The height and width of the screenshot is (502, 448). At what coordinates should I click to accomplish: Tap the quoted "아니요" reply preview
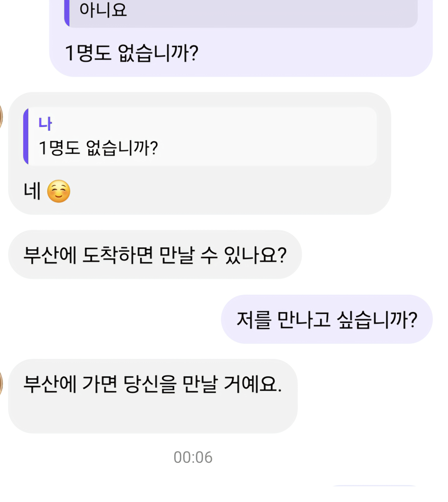[241, 11]
